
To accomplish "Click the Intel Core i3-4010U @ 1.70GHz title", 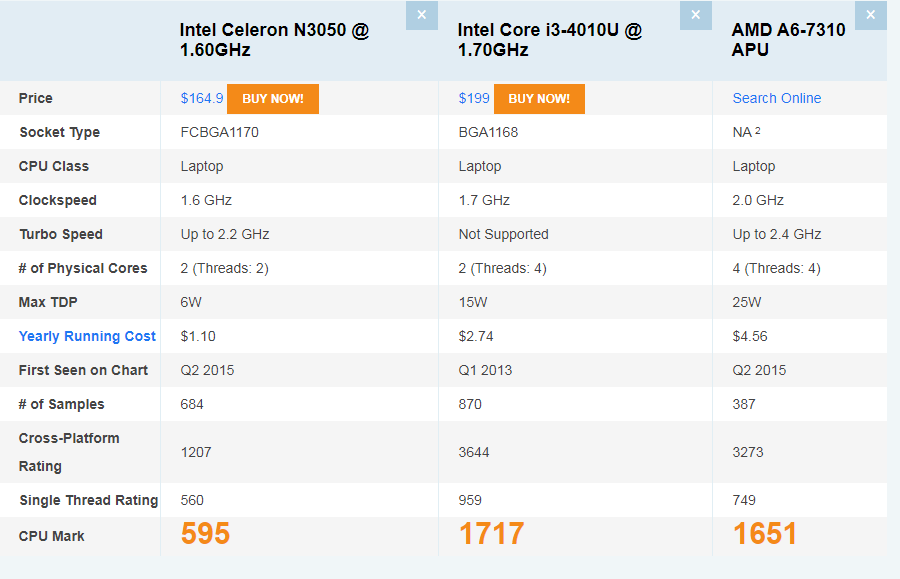I will coord(549,40).
